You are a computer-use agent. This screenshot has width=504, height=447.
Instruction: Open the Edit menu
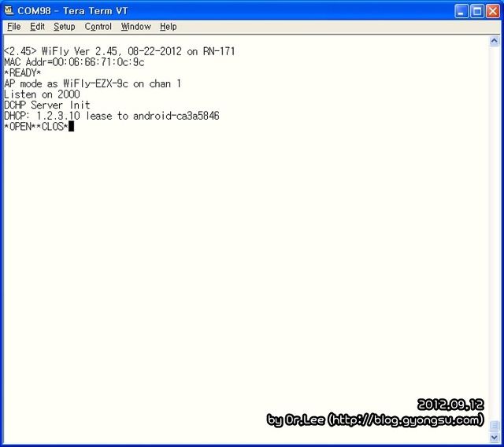coord(37,27)
